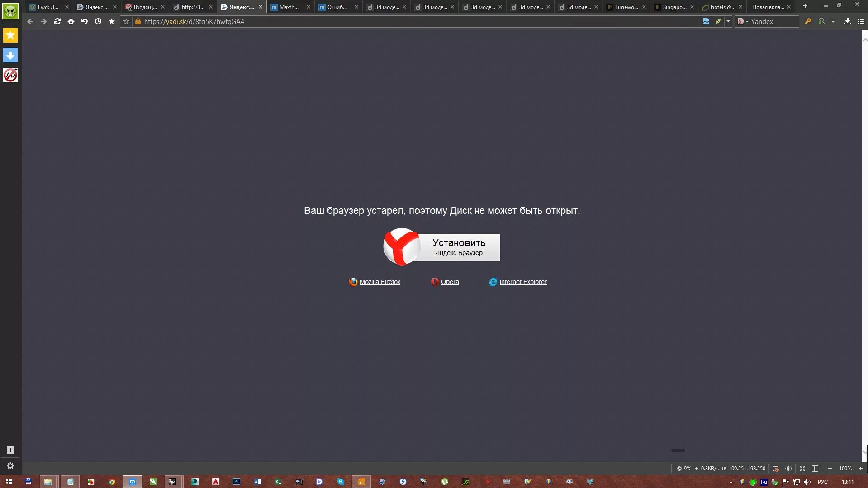Mute browser sound in status bar

pyautogui.click(x=788, y=469)
